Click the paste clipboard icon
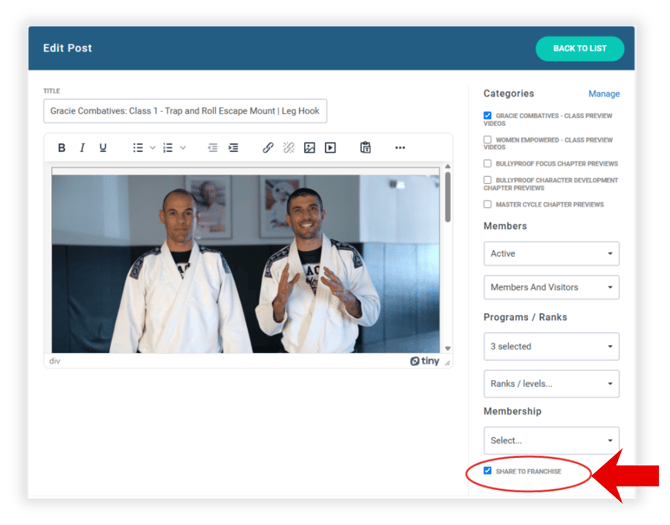 [x=365, y=148]
